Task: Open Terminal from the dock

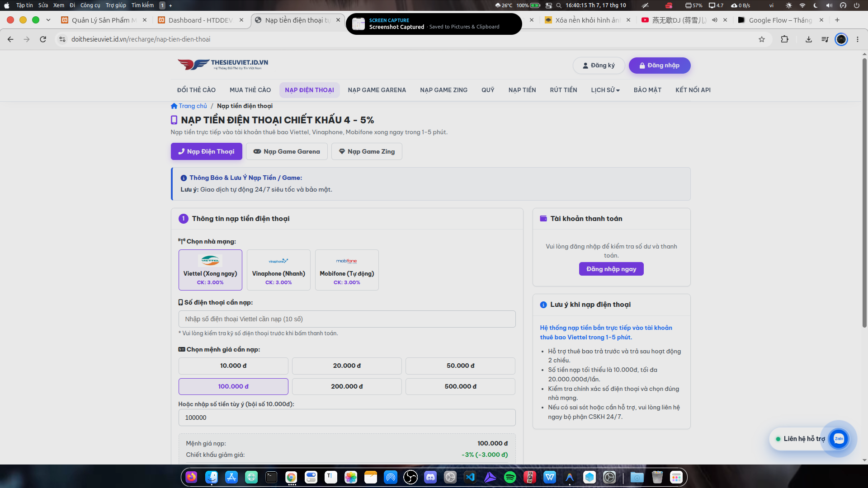Action: [271, 477]
